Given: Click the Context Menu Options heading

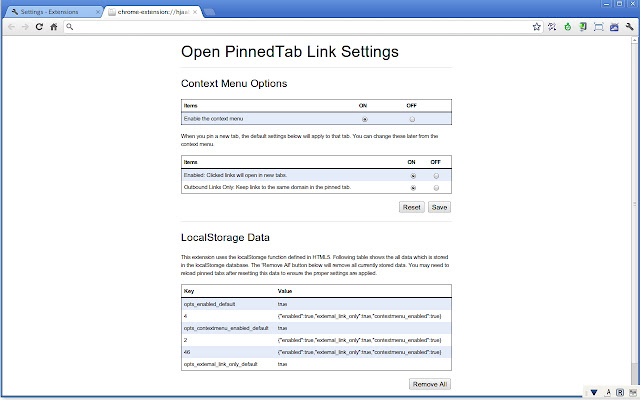Looking at the screenshot, I should point(234,83).
